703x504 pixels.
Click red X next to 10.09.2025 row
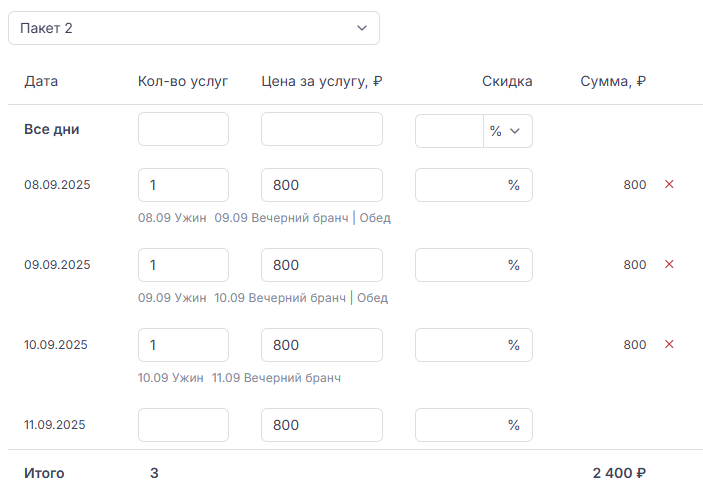(x=670, y=345)
